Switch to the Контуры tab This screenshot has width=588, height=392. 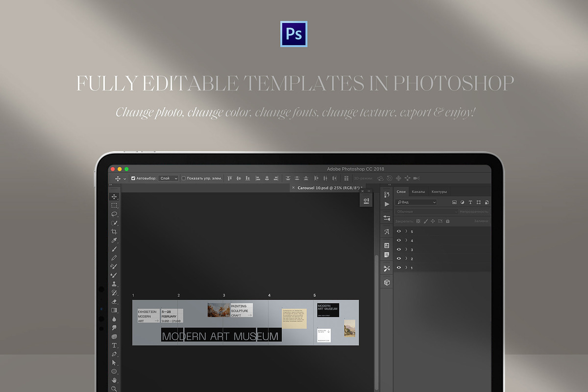pyautogui.click(x=439, y=192)
